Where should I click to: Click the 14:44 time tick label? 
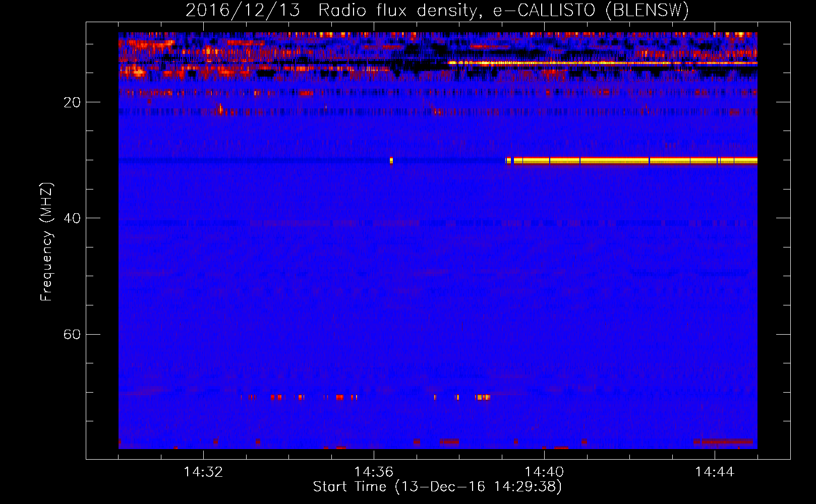click(x=715, y=472)
